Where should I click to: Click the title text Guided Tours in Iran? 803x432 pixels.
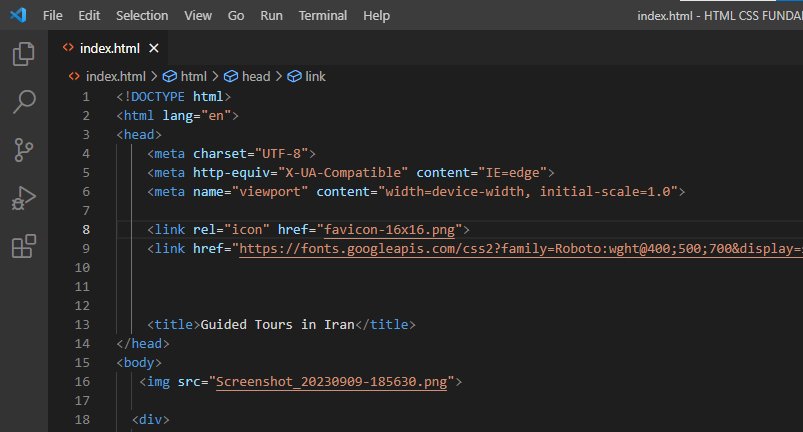278,325
